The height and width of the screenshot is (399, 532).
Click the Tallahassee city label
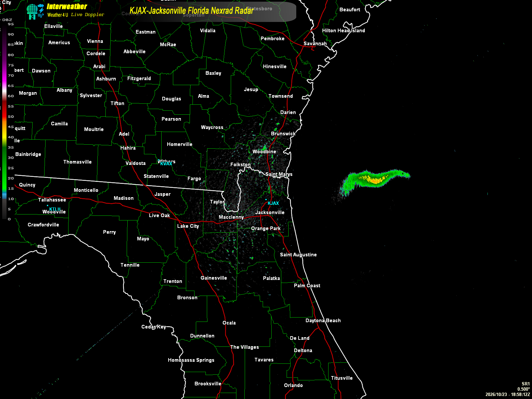click(52, 200)
